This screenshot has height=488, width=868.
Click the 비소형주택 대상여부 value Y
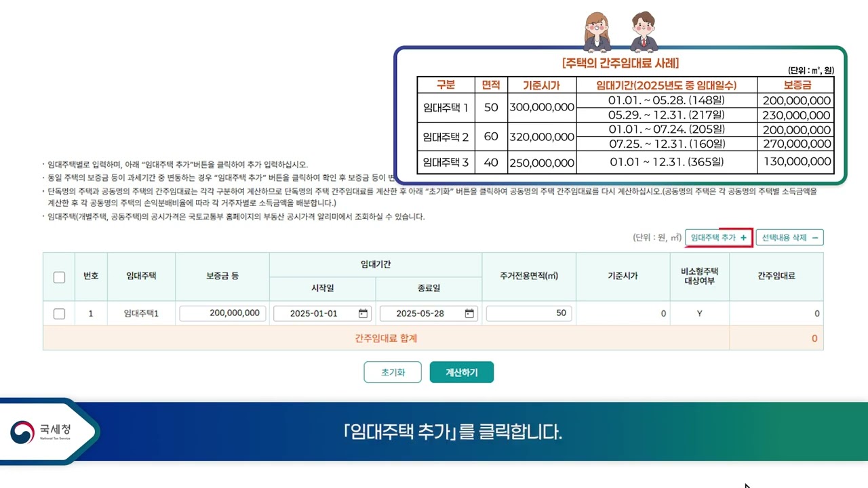pyautogui.click(x=699, y=314)
